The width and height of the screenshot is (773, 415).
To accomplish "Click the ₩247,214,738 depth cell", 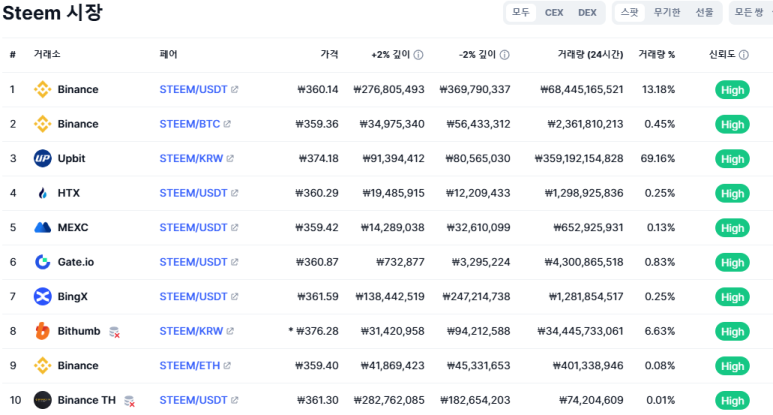I will [x=476, y=296].
